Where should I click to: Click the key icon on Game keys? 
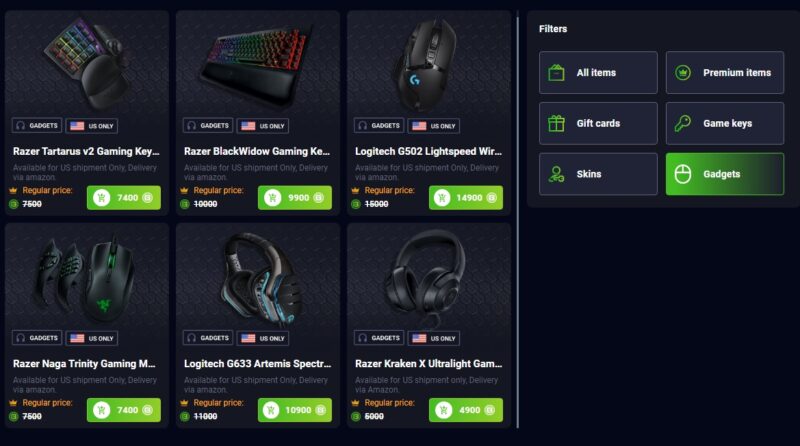(683, 123)
